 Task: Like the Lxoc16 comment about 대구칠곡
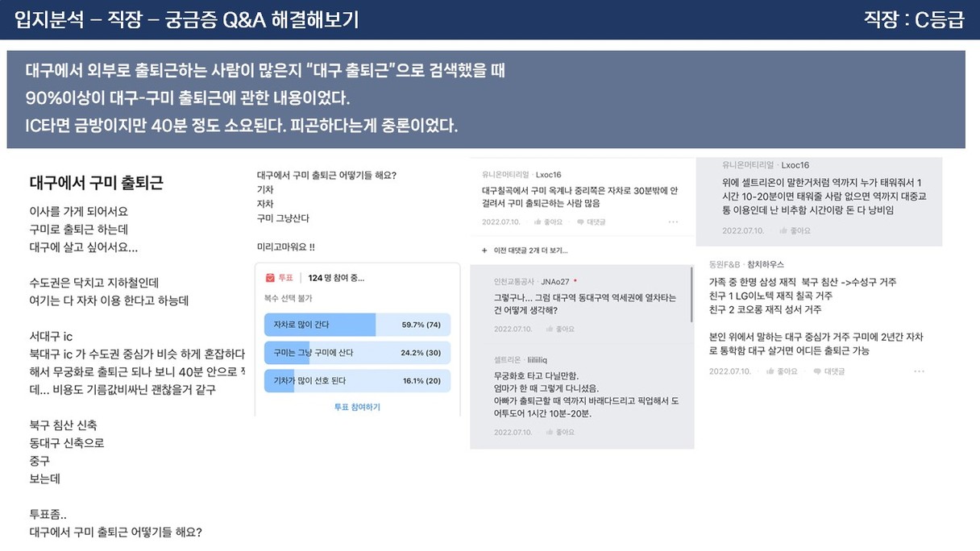(553, 222)
